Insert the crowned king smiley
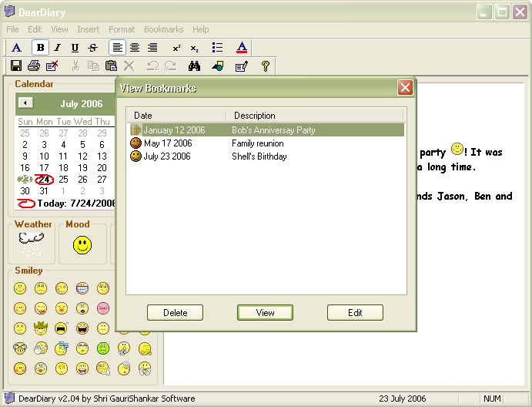 point(41,328)
